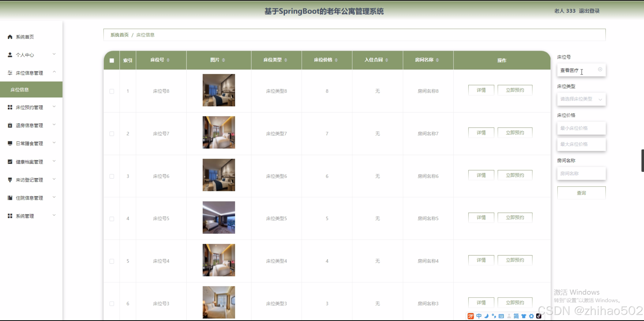Viewport: 644px width, 321px height.
Task: Click the TikTok icon in the input toolbar
Action: point(539,316)
